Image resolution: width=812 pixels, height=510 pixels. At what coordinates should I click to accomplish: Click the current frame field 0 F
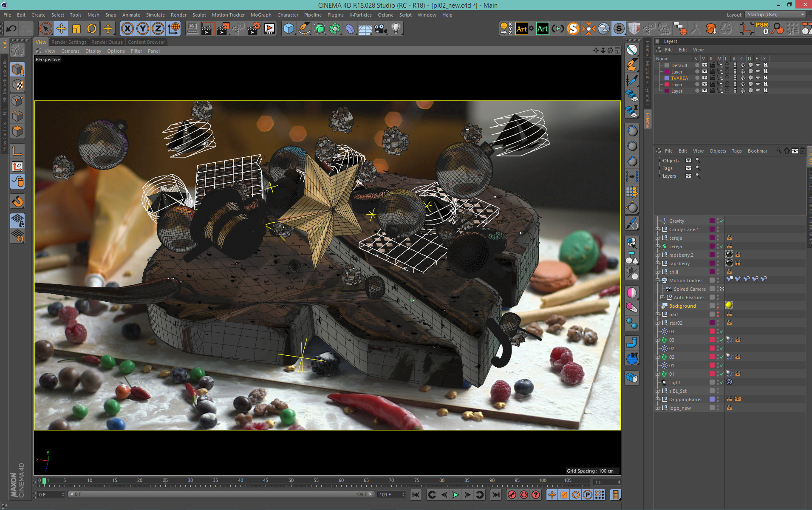point(51,494)
